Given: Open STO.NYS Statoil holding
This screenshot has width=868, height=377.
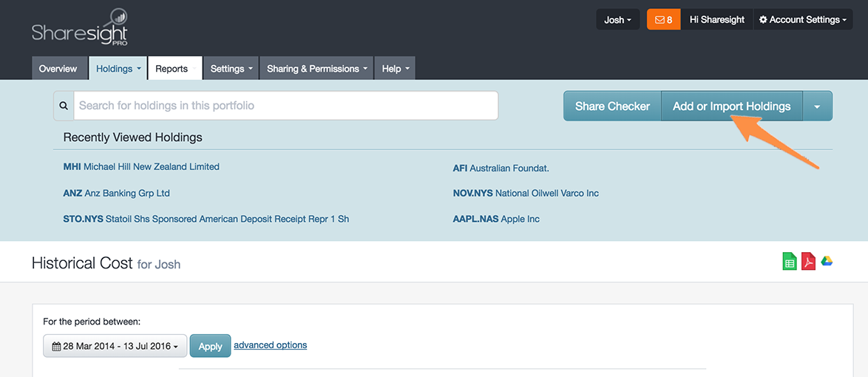Looking at the screenshot, I should [x=206, y=219].
